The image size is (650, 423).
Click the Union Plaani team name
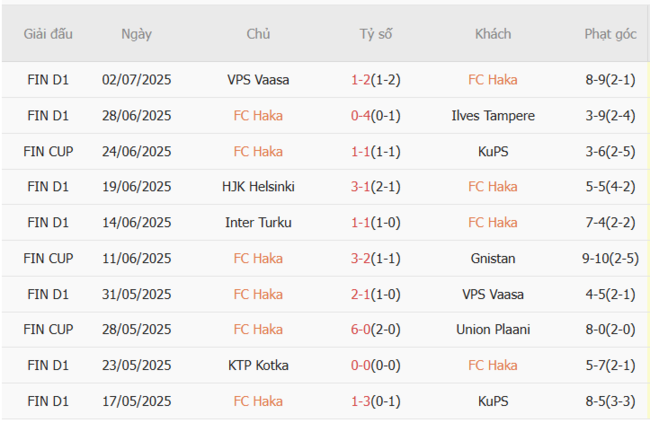click(492, 330)
